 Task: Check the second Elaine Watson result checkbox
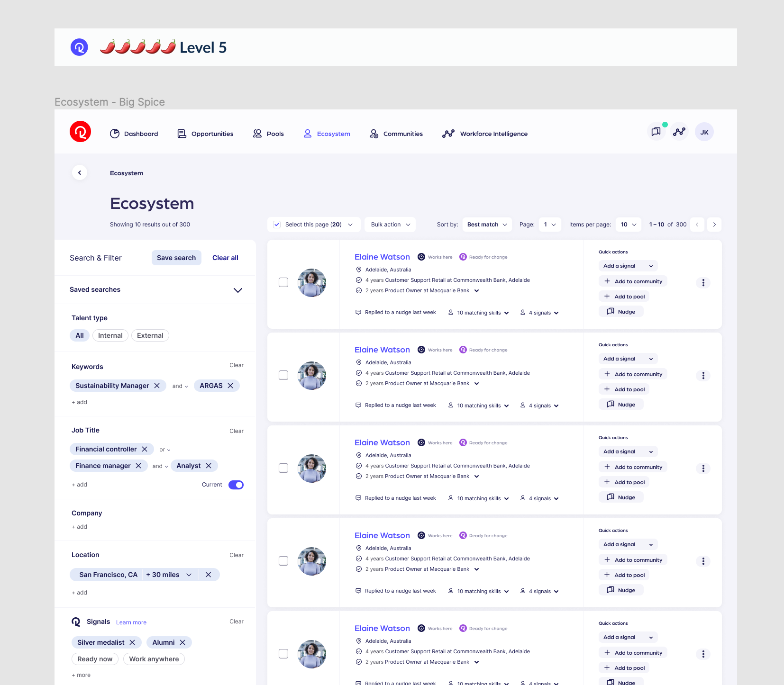tap(283, 375)
